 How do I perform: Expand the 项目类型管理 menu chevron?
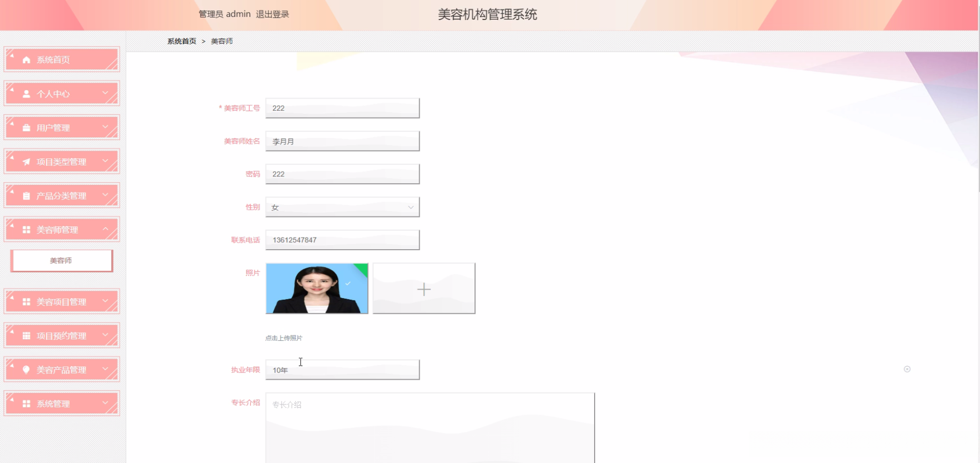[x=105, y=161]
